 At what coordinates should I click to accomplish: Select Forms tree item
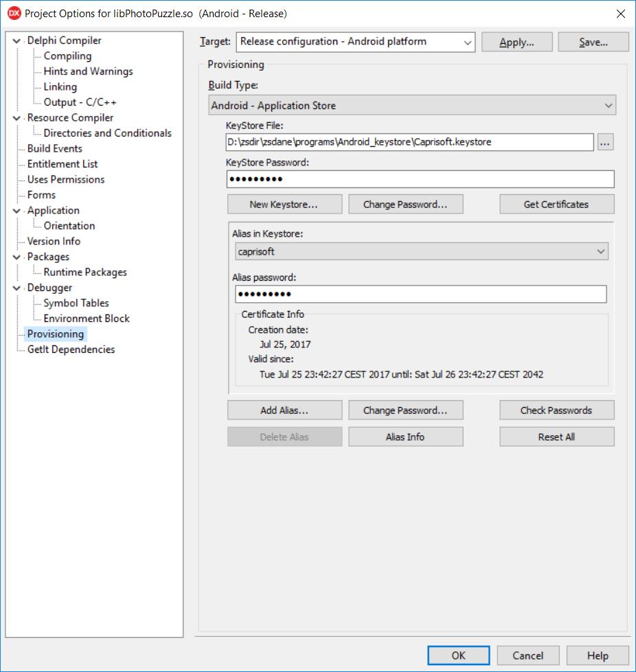point(41,194)
